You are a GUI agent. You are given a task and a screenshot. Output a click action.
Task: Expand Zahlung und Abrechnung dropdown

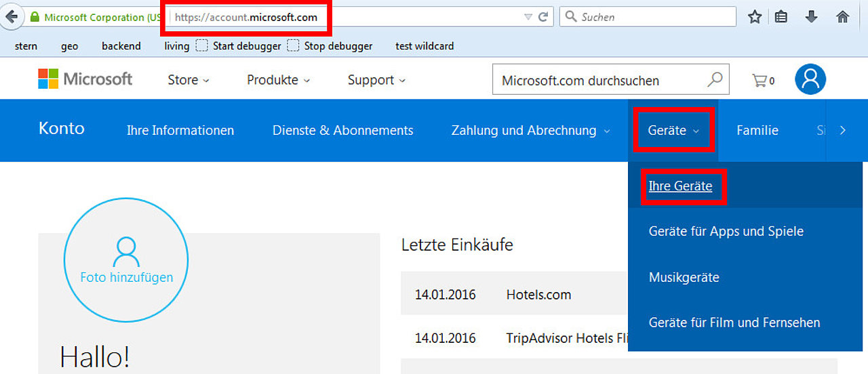531,130
